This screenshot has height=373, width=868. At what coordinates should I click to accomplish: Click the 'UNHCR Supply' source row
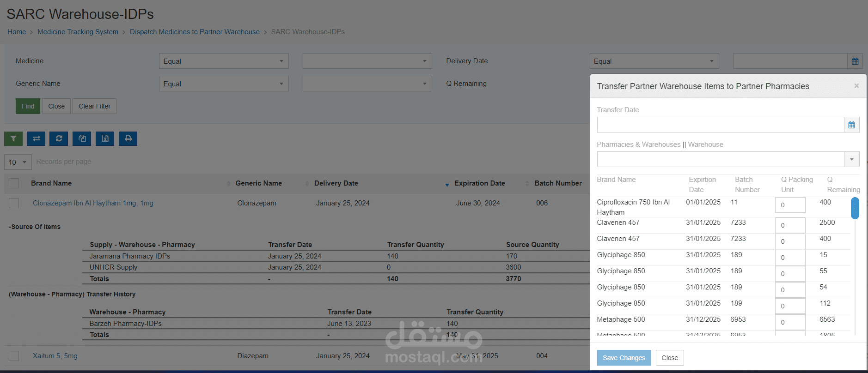336,267
